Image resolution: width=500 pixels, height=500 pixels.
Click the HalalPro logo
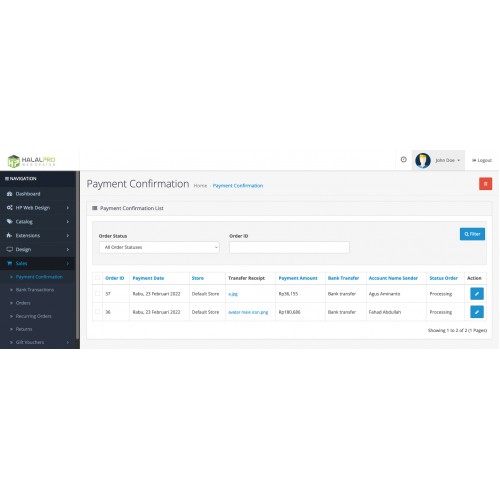click(32, 161)
